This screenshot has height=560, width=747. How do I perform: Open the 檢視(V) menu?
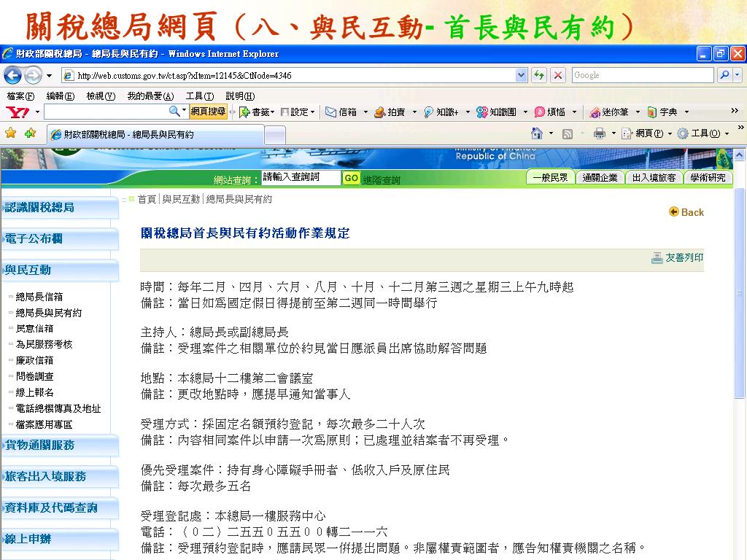coord(101,96)
